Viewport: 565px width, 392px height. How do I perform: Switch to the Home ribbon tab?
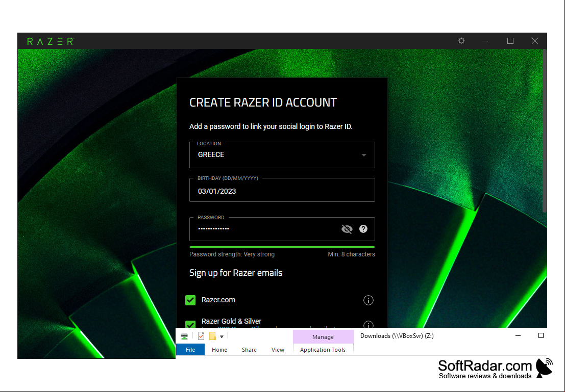click(219, 350)
